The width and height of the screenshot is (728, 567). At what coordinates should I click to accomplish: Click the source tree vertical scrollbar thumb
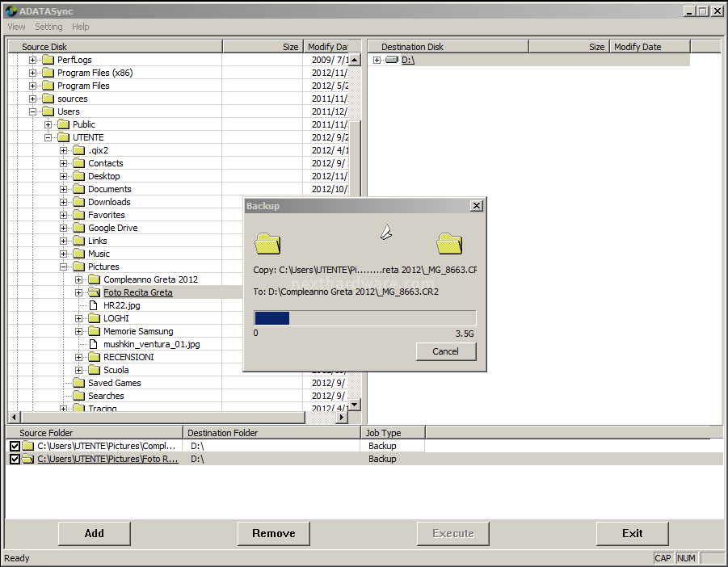[x=355, y=157]
